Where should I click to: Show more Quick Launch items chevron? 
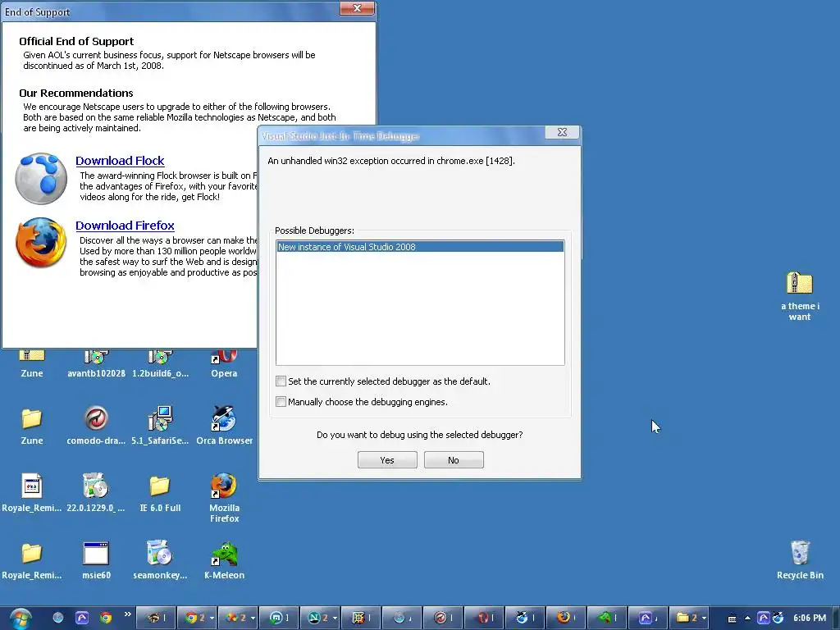click(x=127, y=614)
